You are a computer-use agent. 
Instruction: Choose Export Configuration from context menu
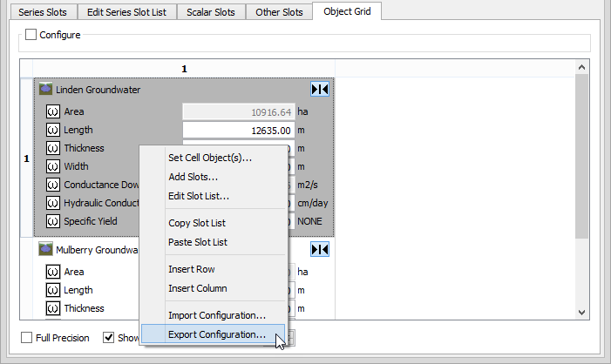[216, 334]
